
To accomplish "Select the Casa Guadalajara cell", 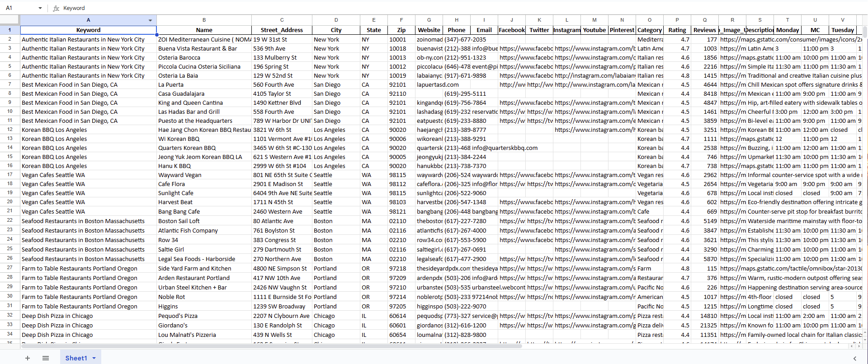I will pos(204,93).
